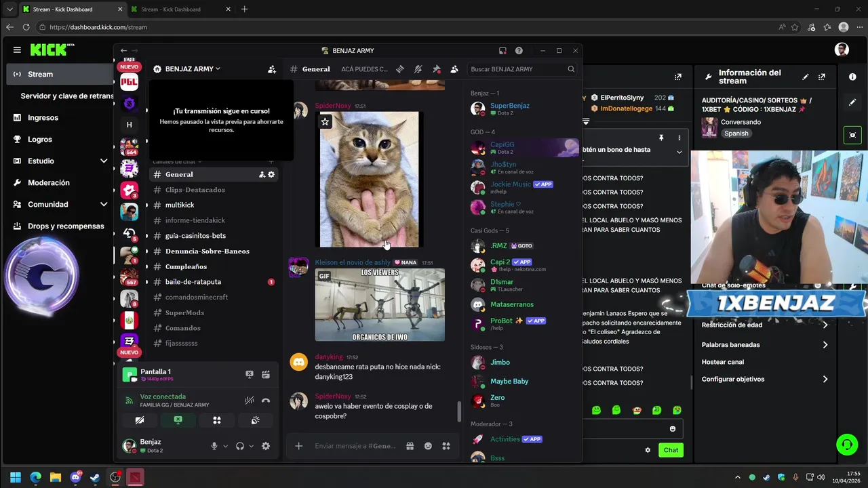868x488 pixels.
Task: Click search magnifier in Buscar BENJAZ ARMY box
Action: pos(571,69)
